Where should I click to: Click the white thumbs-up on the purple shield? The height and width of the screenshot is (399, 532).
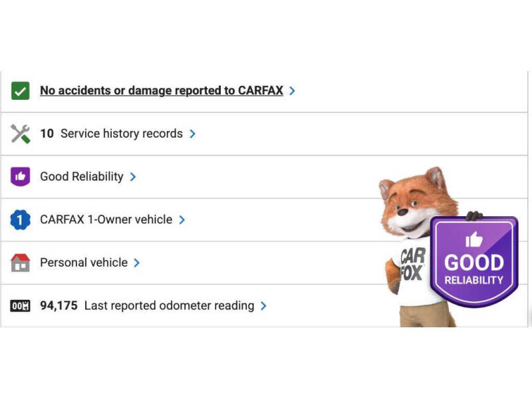(x=474, y=239)
